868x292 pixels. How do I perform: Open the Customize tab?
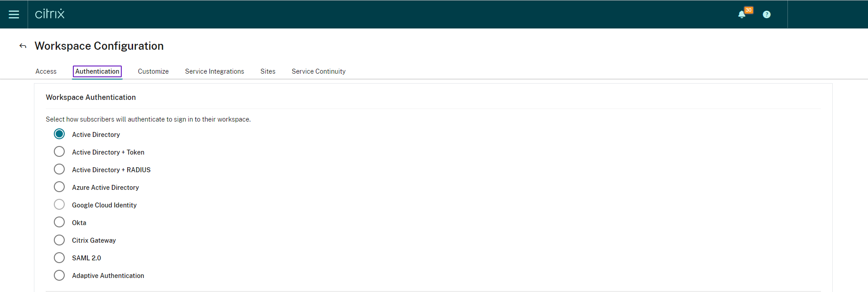click(x=153, y=71)
